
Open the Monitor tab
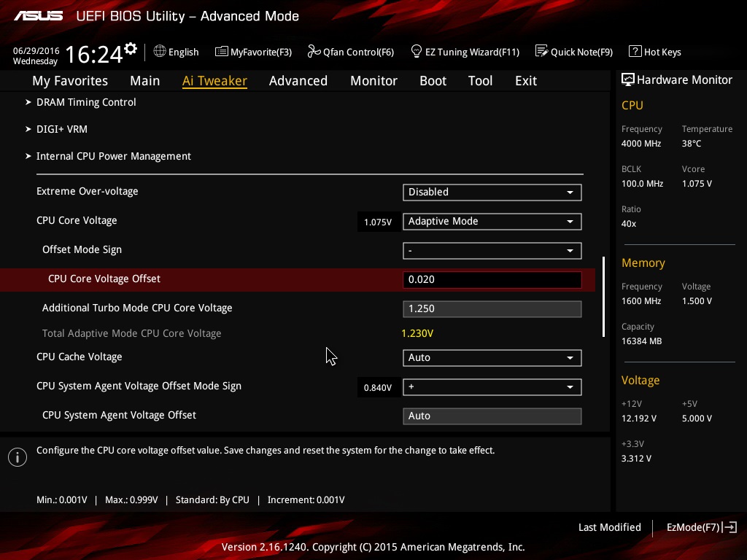pos(373,81)
